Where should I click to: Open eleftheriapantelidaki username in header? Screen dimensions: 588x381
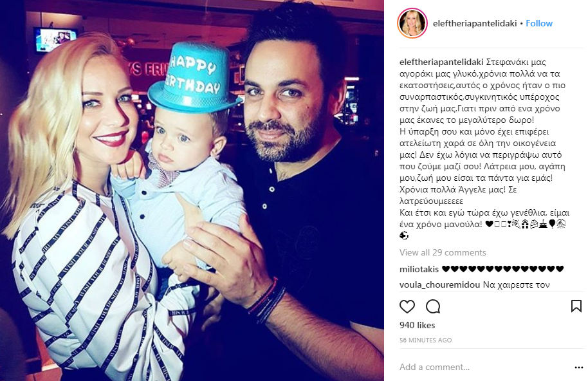click(475, 23)
